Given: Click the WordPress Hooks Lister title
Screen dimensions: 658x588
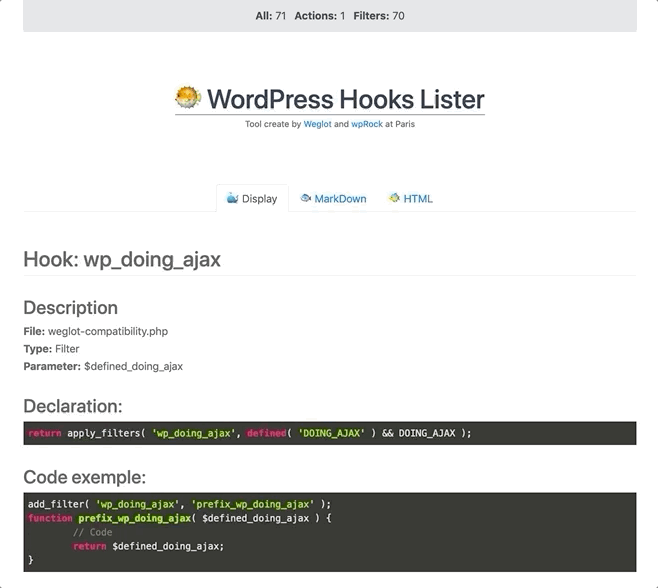Looking at the screenshot, I should pyautogui.click(x=346, y=99).
